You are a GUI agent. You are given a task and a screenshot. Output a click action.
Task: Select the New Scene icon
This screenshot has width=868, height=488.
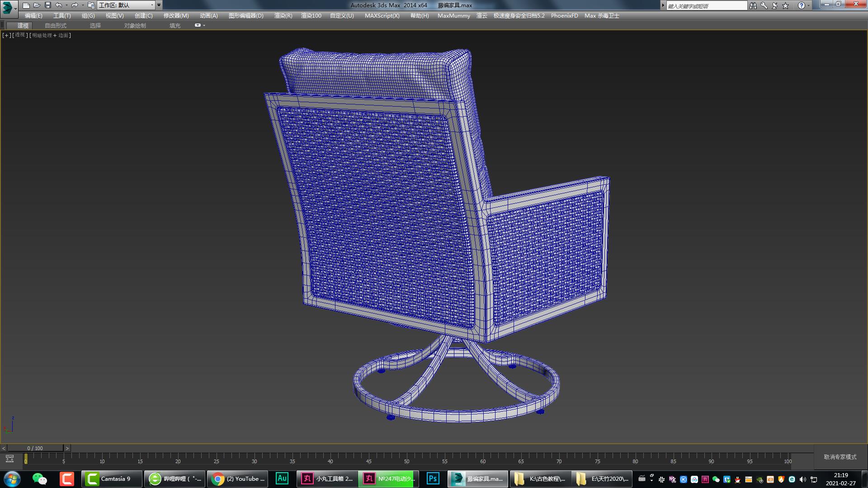point(26,5)
